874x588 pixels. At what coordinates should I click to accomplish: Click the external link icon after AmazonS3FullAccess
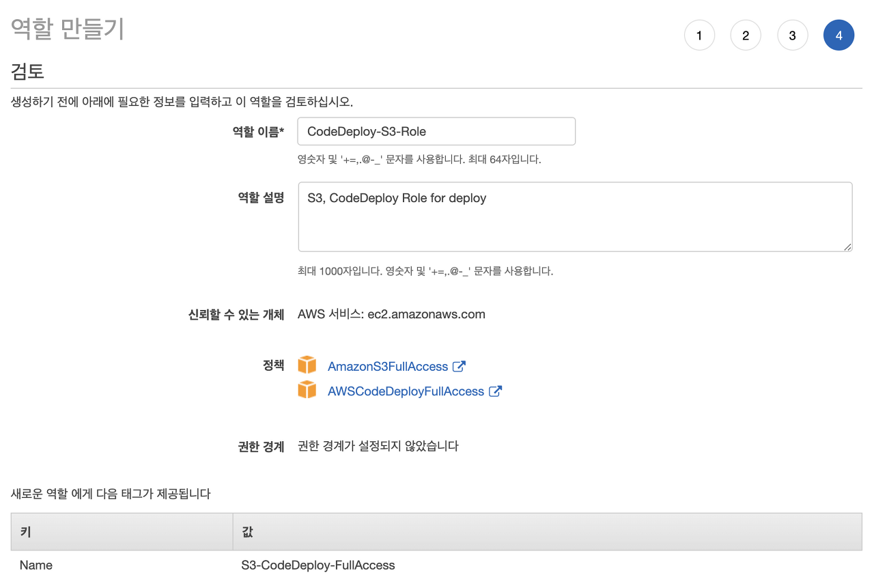[x=461, y=366]
